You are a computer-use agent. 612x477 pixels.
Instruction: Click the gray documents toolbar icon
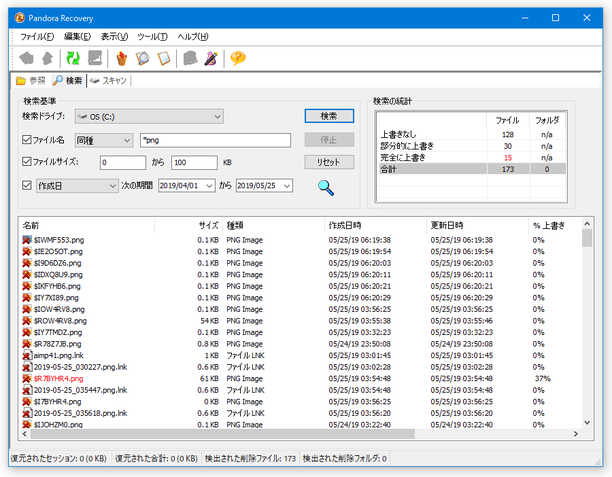click(190, 58)
